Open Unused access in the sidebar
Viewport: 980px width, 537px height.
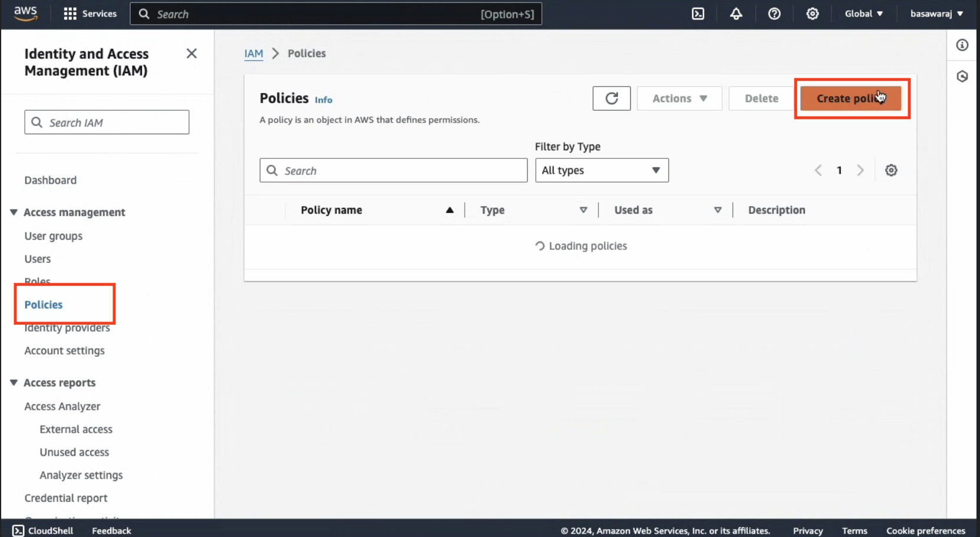(x=74, y=452)
